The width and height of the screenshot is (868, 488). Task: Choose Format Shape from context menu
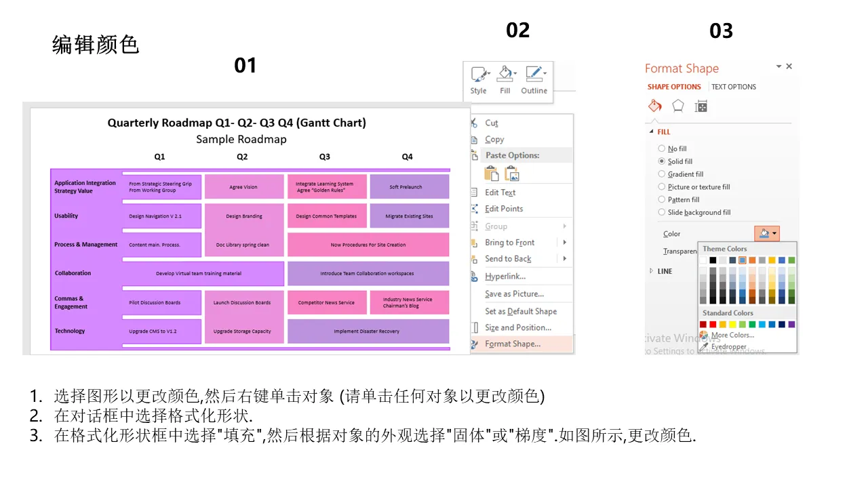click(x=513, y=344)
